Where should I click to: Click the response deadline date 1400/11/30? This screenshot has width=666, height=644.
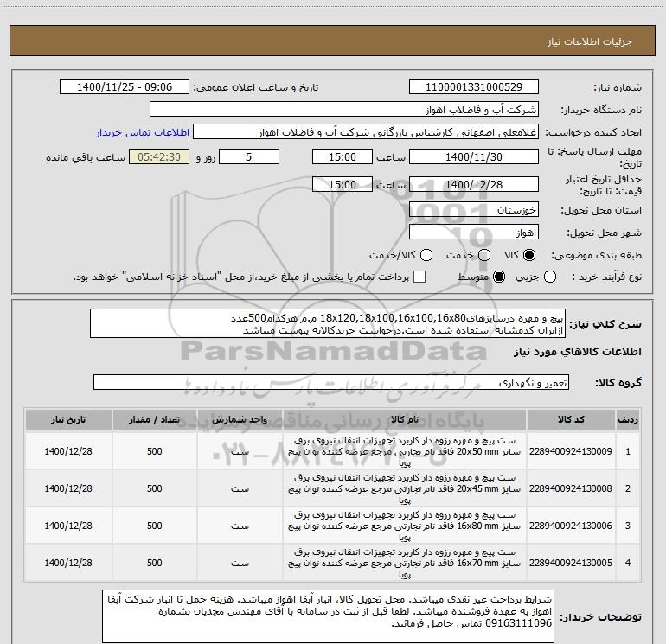tap(474, 156)
